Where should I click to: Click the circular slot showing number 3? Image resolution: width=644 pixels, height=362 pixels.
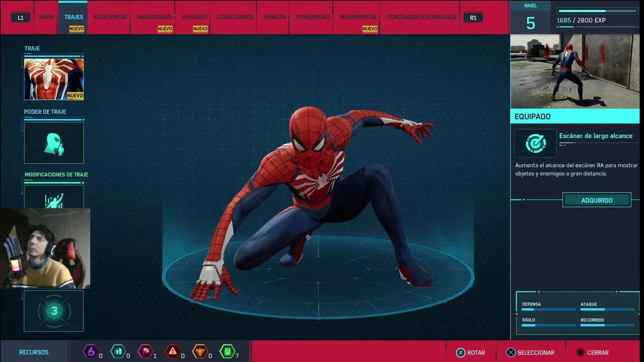pos(54,311)
